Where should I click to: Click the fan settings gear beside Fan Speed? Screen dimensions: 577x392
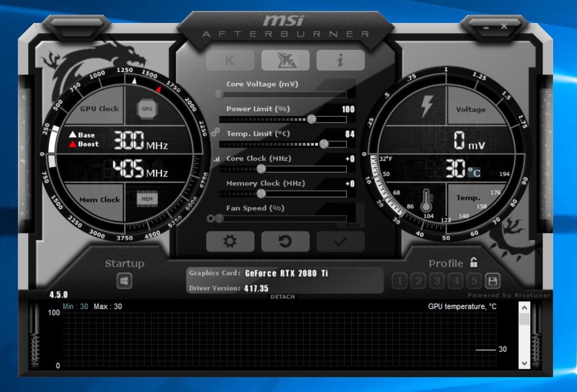tap(211, 218)
